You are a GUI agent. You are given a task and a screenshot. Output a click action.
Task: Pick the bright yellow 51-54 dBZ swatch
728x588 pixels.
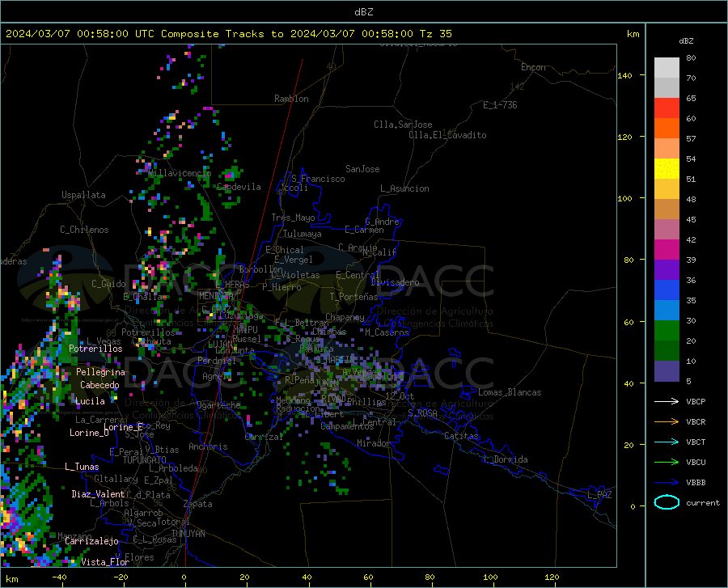(x=667, y=169)
